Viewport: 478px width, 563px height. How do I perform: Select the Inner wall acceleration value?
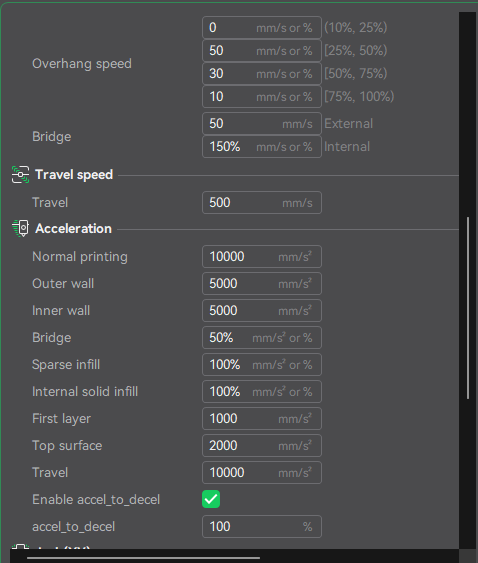coord(262,311)
